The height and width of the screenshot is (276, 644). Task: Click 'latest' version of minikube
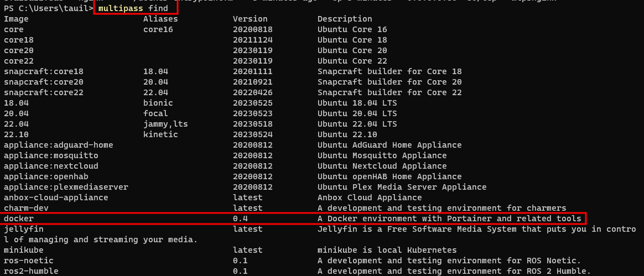coord(248,249)
